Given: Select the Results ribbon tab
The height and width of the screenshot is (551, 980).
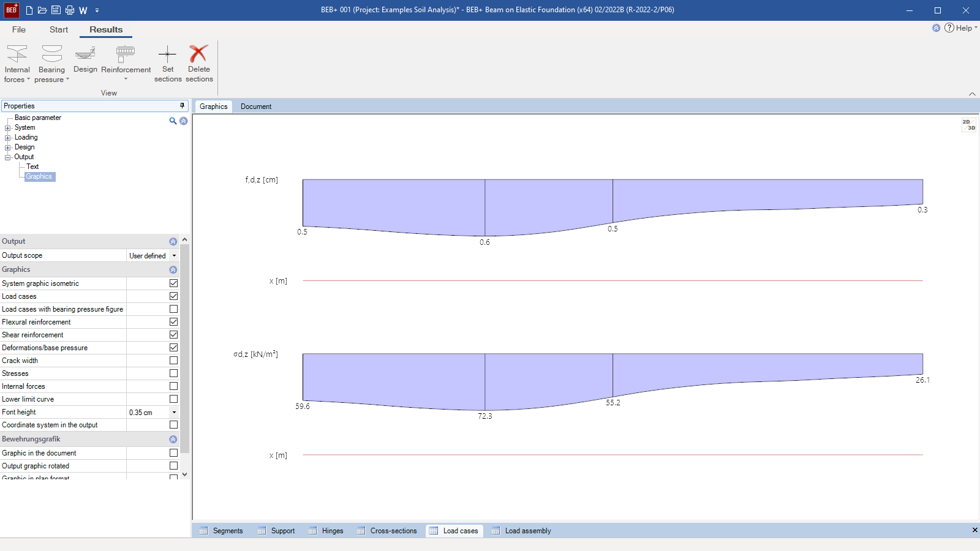Looking at the screenshot, I should [x=106, y=29].
